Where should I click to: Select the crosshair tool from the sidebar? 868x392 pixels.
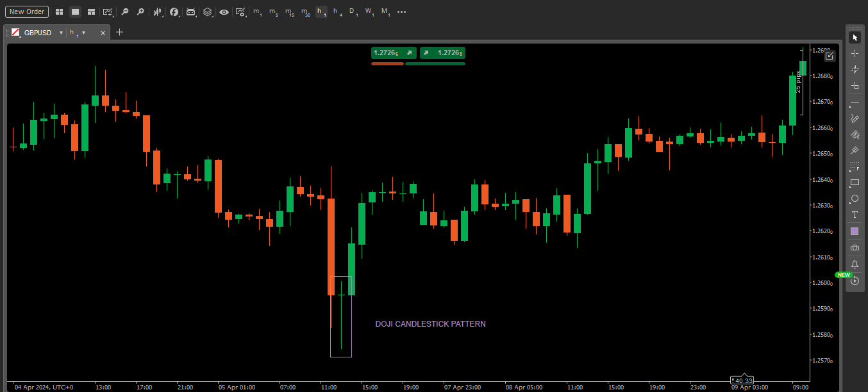click(x=855, y=53)
